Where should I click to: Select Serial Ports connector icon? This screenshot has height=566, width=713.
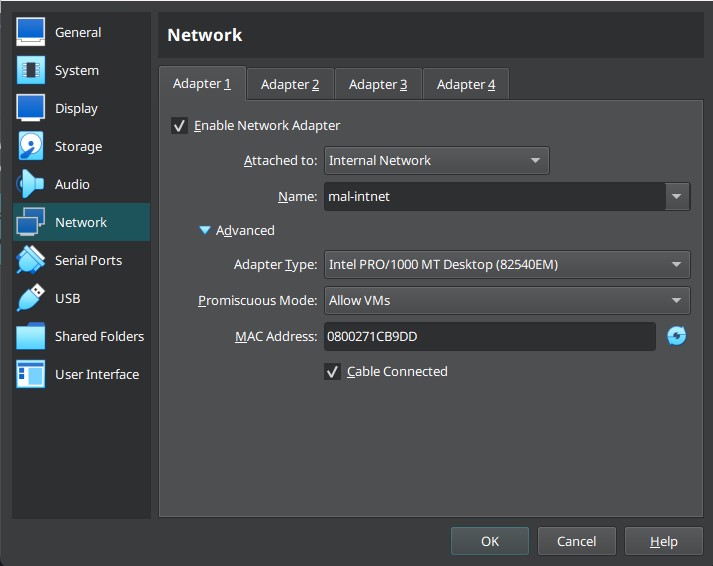point(31,260)
